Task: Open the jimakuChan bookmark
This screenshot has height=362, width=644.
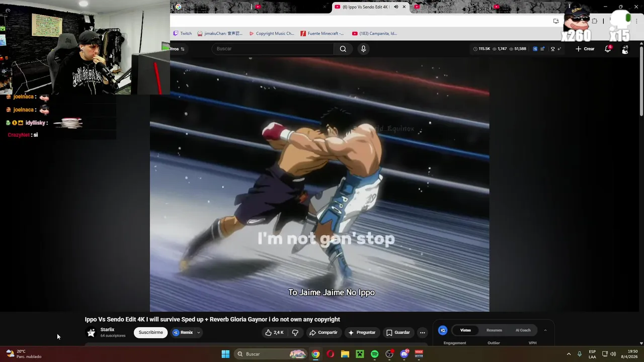Action: (220, 34)
